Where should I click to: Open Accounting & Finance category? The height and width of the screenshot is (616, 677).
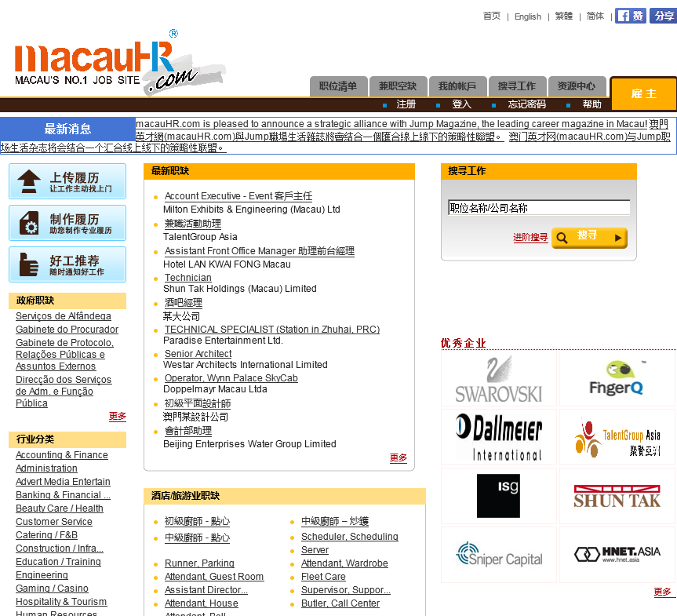click(62, 455)
